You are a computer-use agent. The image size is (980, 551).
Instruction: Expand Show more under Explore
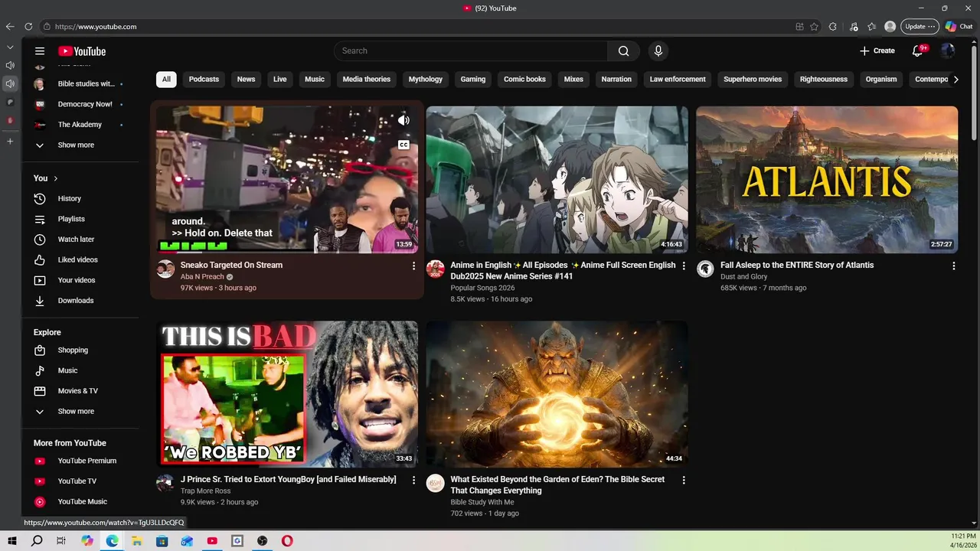80,411
